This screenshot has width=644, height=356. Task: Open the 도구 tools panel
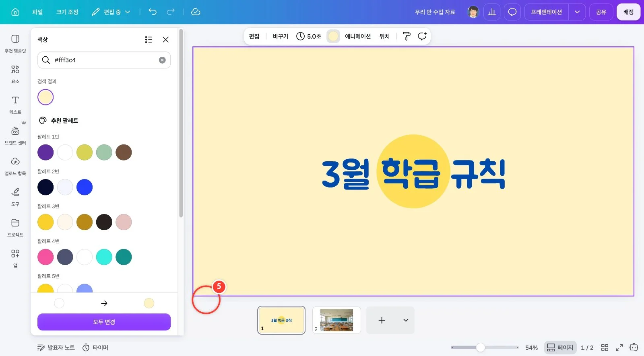(x=15, y=197)
